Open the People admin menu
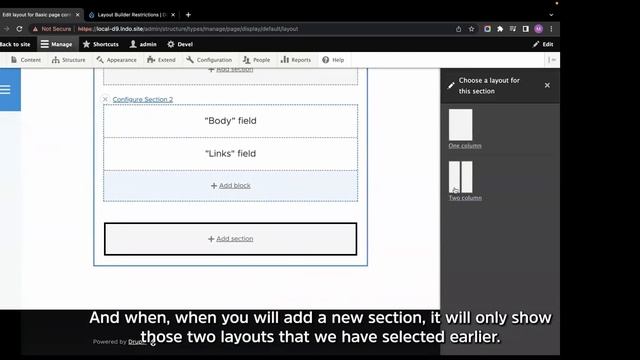 click(x=256, y=60)
